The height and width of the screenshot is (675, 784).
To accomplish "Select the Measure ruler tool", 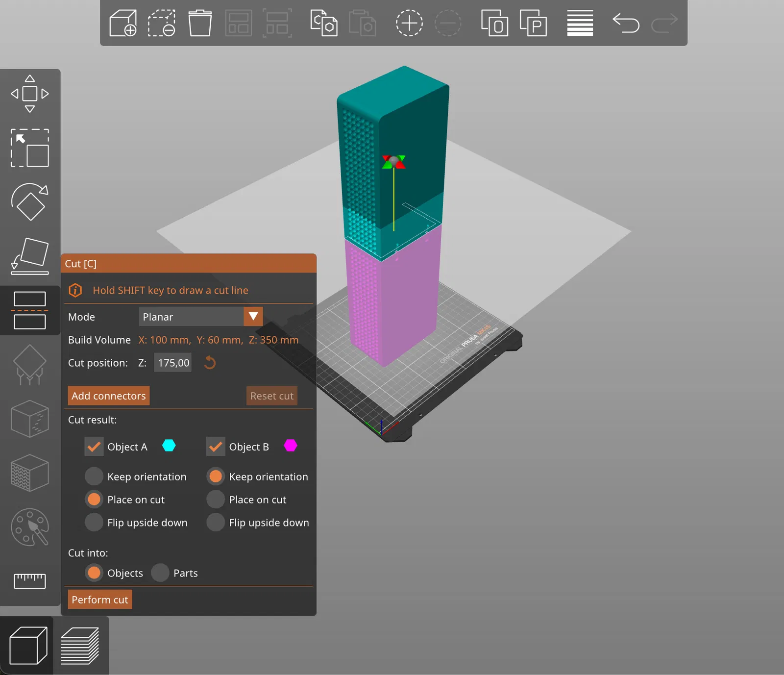I will pyautogui.click(x=30, y=581).
